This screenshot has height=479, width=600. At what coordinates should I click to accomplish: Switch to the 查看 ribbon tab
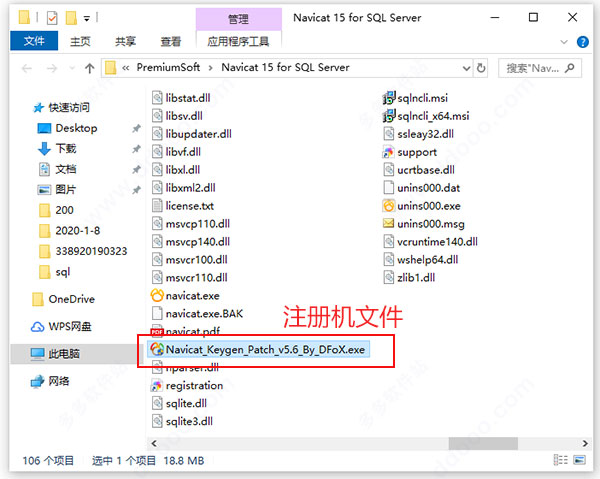pyautogui.click(x=171, y=41)
